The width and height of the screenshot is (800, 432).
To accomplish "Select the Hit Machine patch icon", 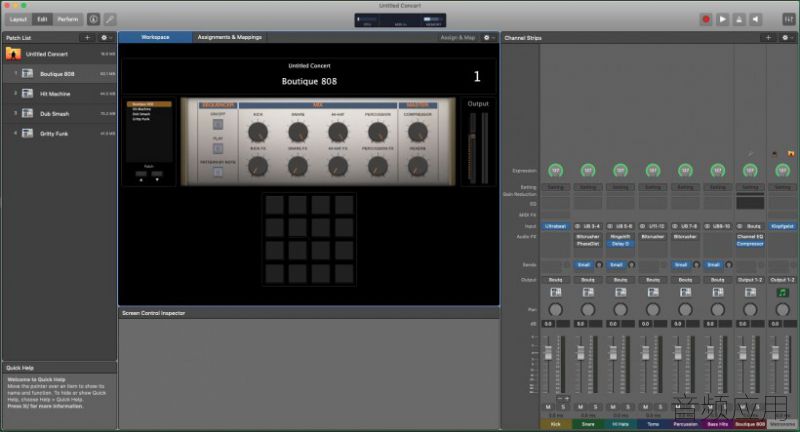I will coord(28,93).
